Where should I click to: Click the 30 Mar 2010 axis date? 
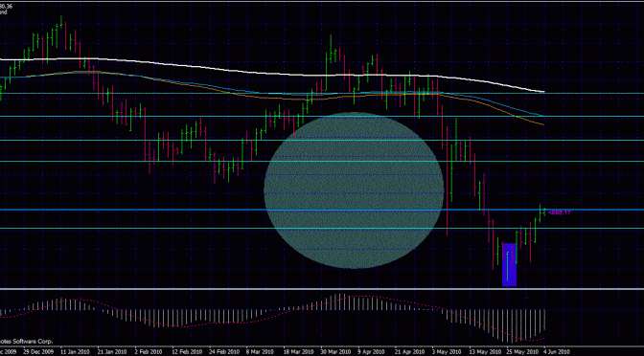pyautogui.click(x=335, y=352)
